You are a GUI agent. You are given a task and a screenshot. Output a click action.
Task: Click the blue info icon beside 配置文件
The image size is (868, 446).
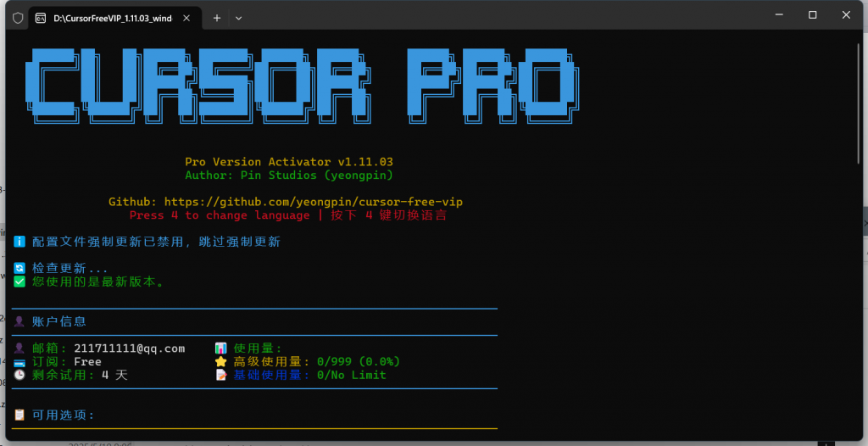tap(19, 242)
